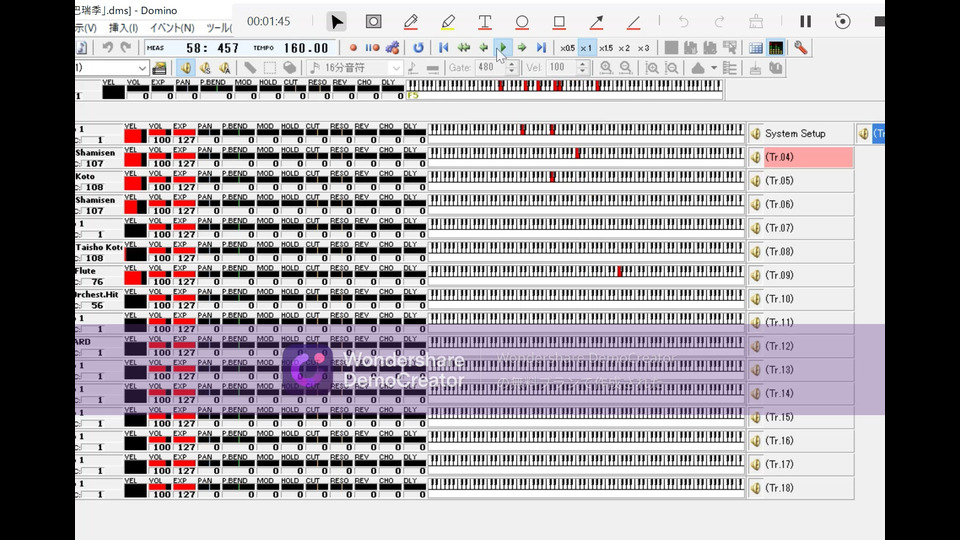Expand the dropdown arrow beside the triangle icon
Screen dimensions: 960x540
(714, 68)
